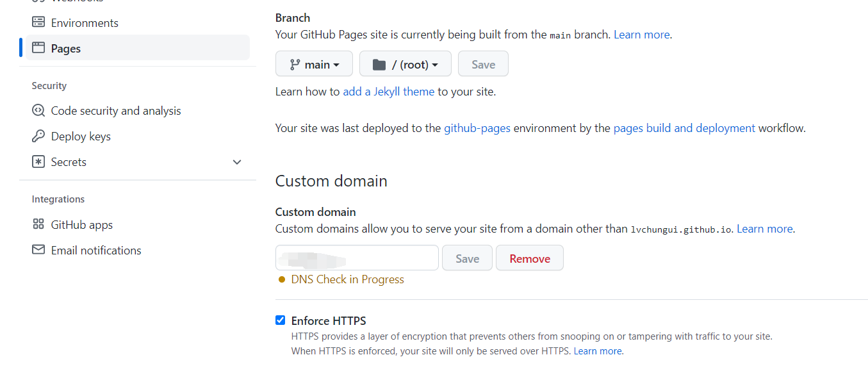Click the Pages browser-window icon

click(x=38, y=48)
